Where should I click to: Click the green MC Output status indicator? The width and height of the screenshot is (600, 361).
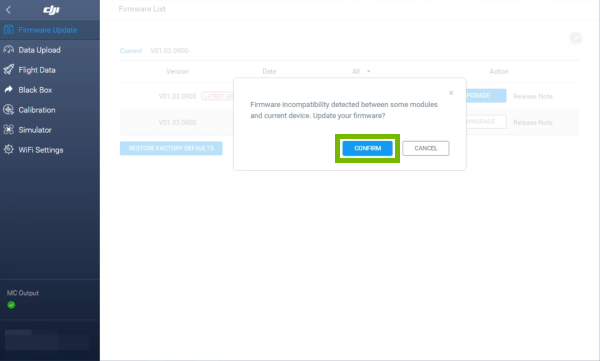(x=11, y=305)
